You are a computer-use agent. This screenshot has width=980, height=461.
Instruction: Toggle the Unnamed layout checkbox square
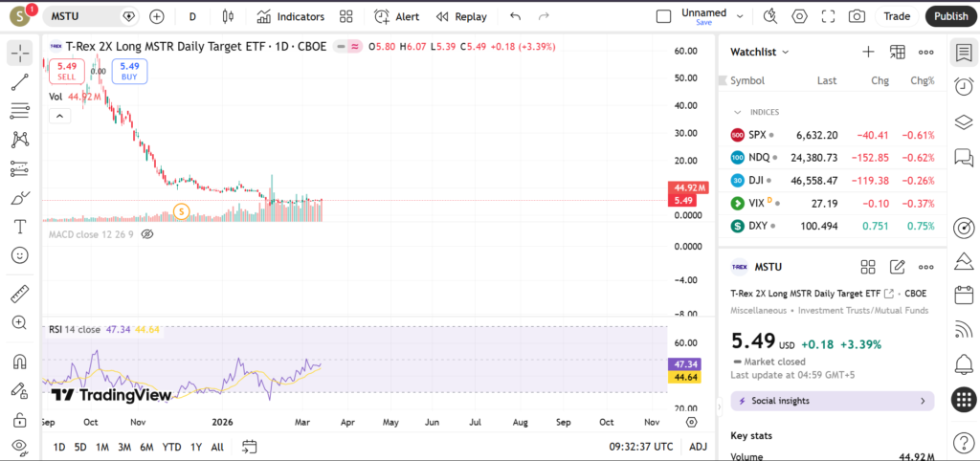click(x=663, y=16)
